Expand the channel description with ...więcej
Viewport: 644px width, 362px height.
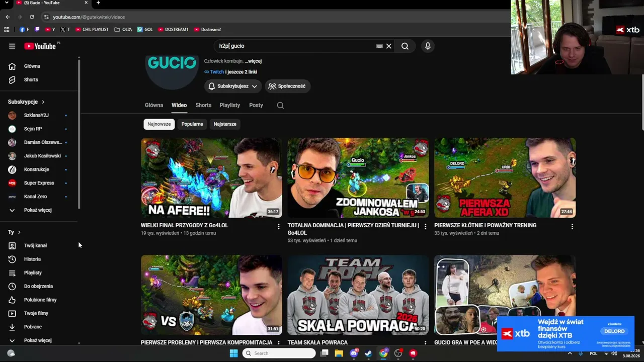(253, 61)
